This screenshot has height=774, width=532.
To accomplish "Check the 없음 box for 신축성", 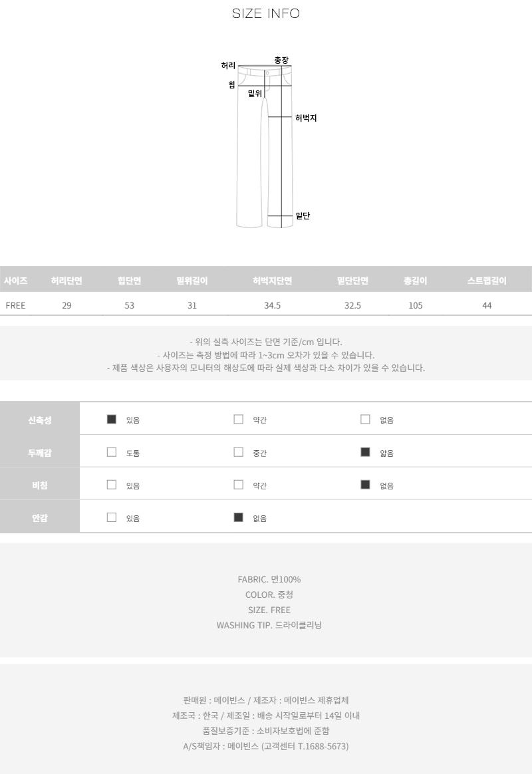I will click(365, 420).
